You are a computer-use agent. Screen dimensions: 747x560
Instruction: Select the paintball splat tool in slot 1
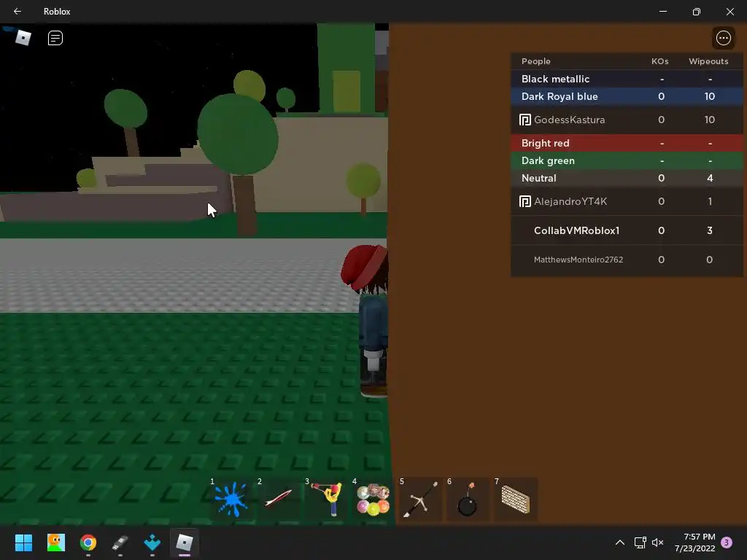point(231,499)
